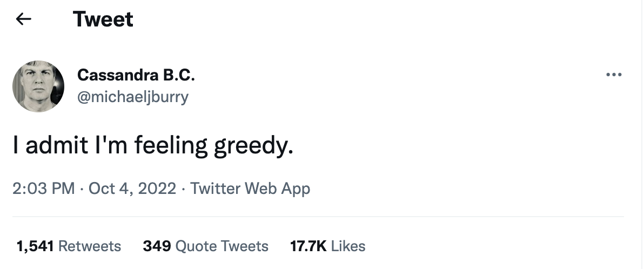Image resolution: width=644 pixels, height=269 pixels.
Task: Click the Oct 4, 2022 date
Action: click(132, 189)
